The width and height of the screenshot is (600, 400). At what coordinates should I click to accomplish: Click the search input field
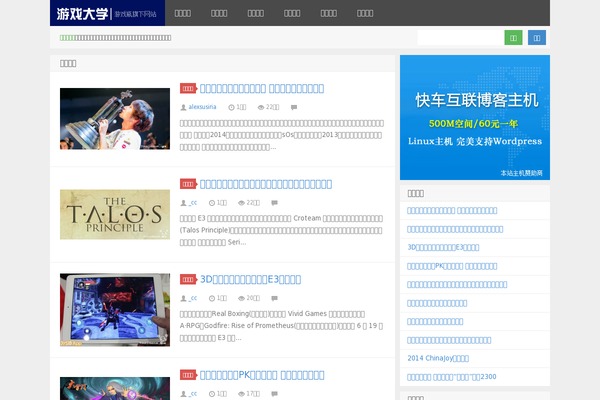460,38
